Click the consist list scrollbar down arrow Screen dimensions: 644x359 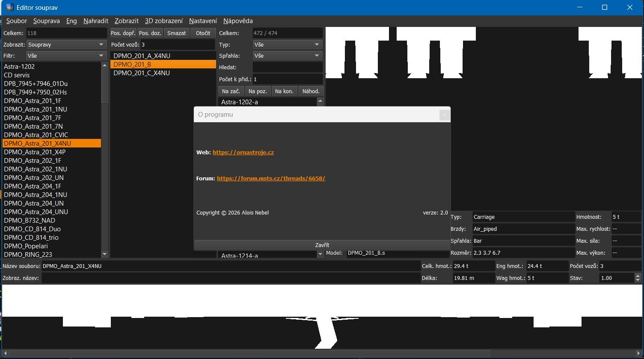pyautogui.click(x=105, y=254)
